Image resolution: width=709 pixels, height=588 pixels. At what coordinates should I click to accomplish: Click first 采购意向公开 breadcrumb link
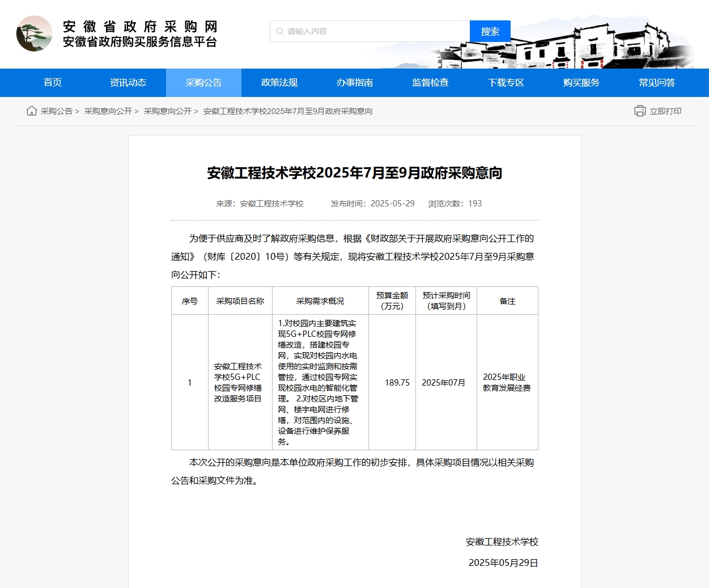108,111
